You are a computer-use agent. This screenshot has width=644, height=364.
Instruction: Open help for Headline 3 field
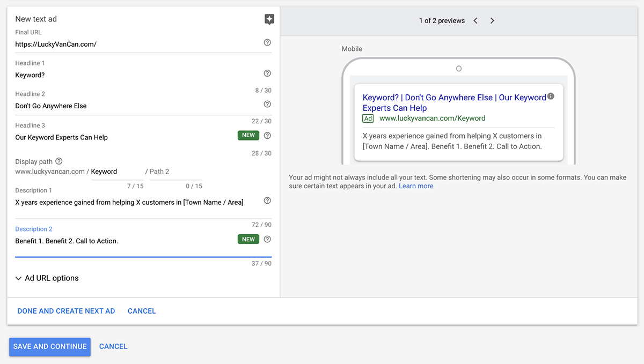267,136
